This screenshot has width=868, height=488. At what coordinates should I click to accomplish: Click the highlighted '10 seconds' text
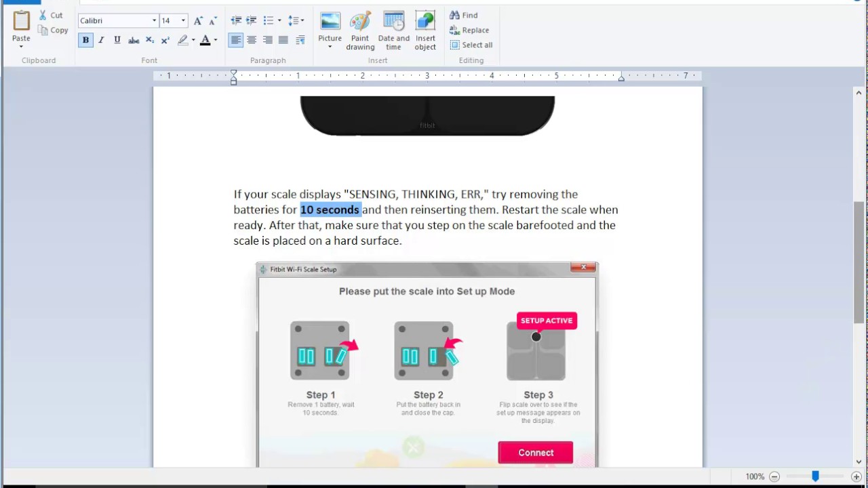[330, 209]
